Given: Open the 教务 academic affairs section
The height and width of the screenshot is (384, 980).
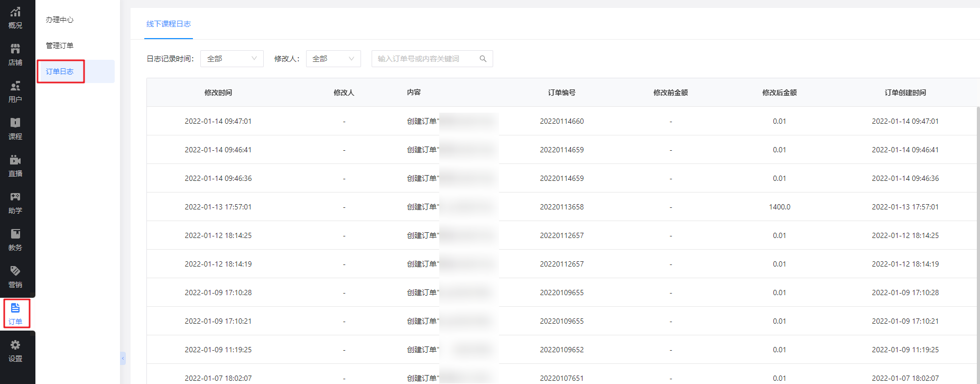Looking at the screenshot, I should click(x=15, y=240).
